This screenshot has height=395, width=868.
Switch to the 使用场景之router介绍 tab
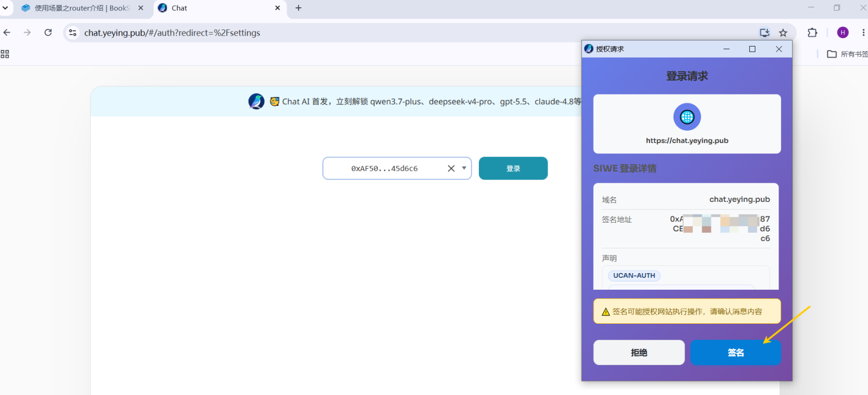point(82,8)
